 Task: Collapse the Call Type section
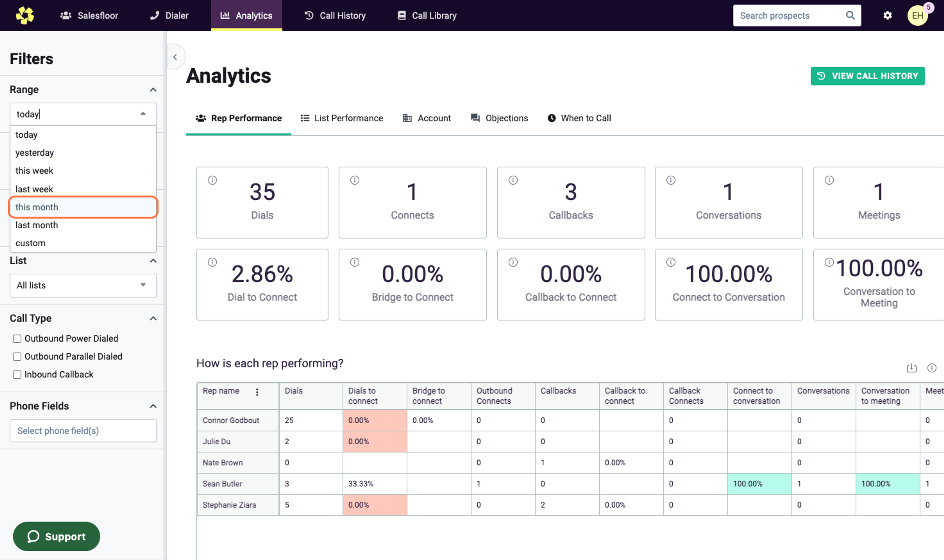tap(153, 319)
